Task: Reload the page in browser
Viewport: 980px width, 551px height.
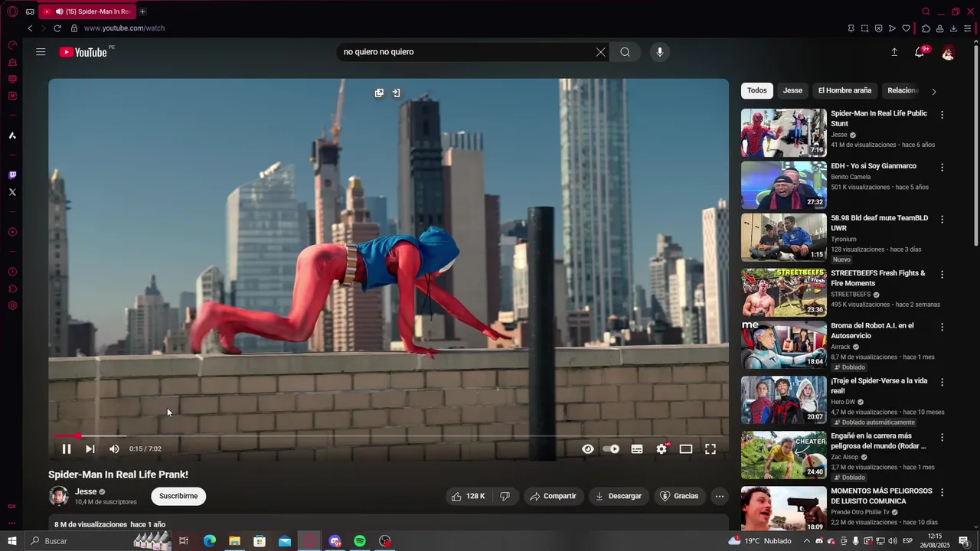Action: (57, 28)
